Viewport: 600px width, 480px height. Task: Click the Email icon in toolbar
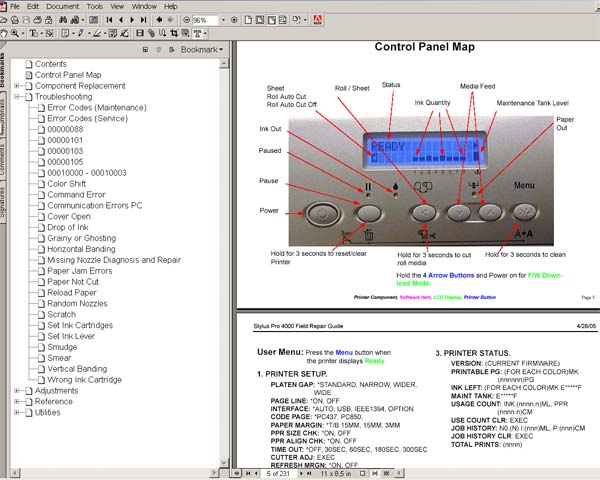click(x=49, y=20)
